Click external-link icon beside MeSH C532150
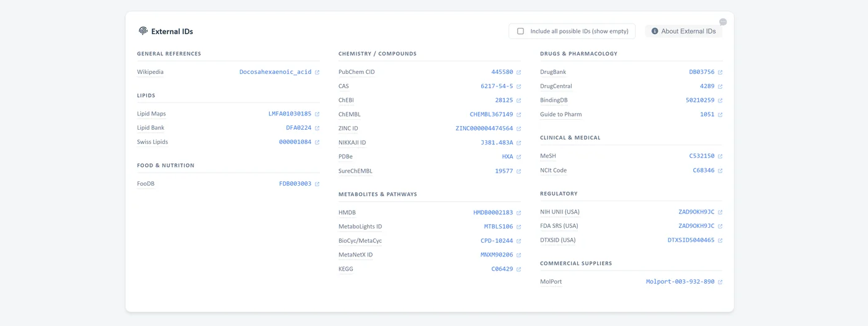This screenshot has width=868, height=326. 720,156
